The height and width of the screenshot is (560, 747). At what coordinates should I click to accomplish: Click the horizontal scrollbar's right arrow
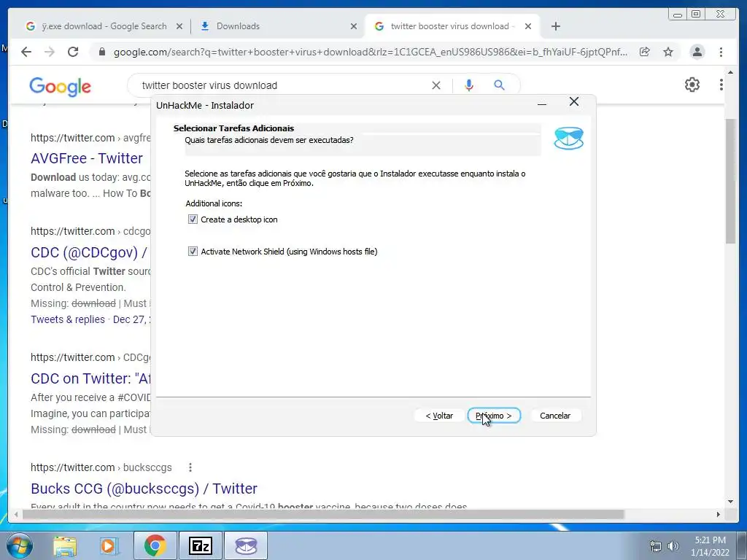coord(719,514)
